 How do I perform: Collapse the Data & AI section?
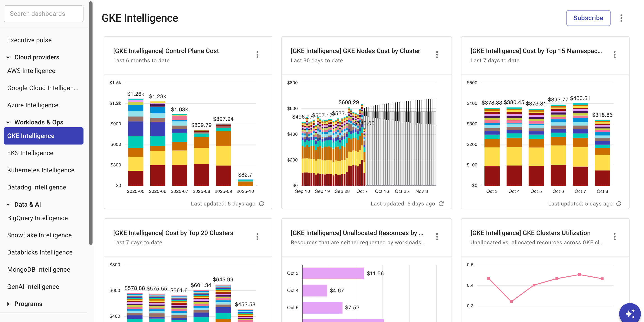[x=8, y=204]
